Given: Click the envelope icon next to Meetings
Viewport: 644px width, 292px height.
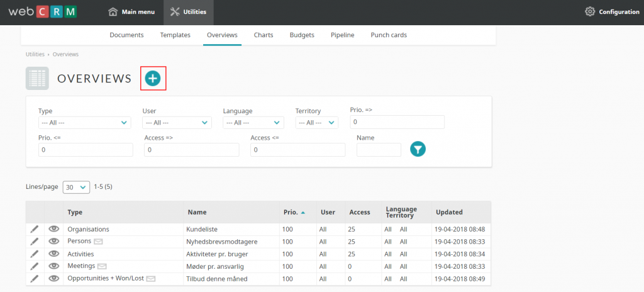Looking at the screenshot, I should [102, 266].
